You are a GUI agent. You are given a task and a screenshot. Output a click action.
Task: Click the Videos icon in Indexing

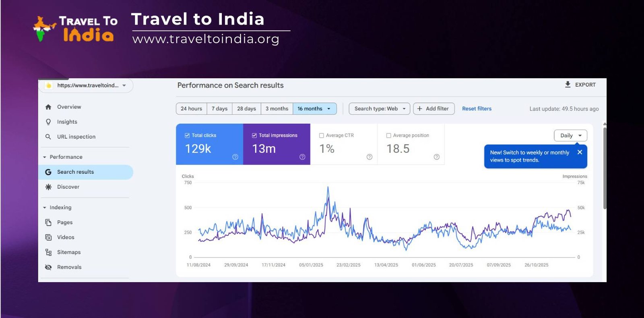(x=48, y=237)
